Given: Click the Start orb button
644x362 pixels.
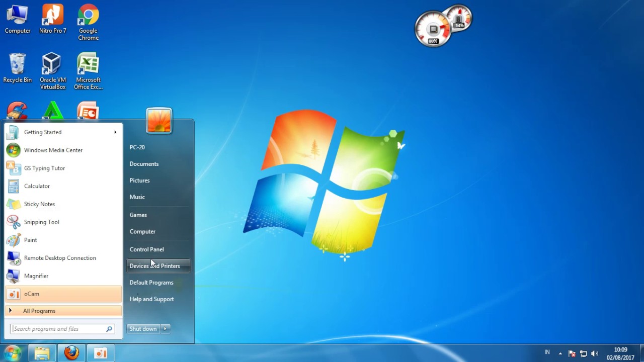Looking at the screenshot, I should pos(13,353).
